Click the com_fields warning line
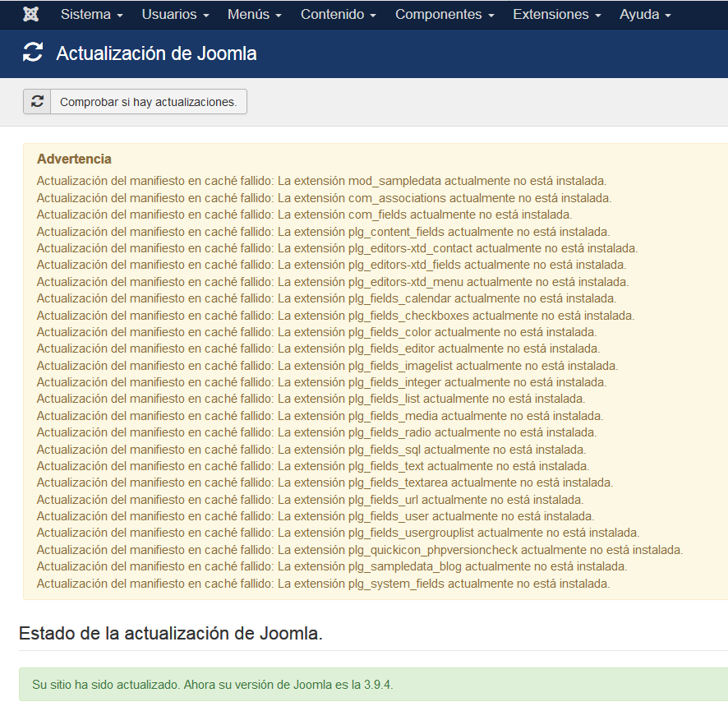The width and height of the screenshot is (728, 725). click(x=305, y=215)
